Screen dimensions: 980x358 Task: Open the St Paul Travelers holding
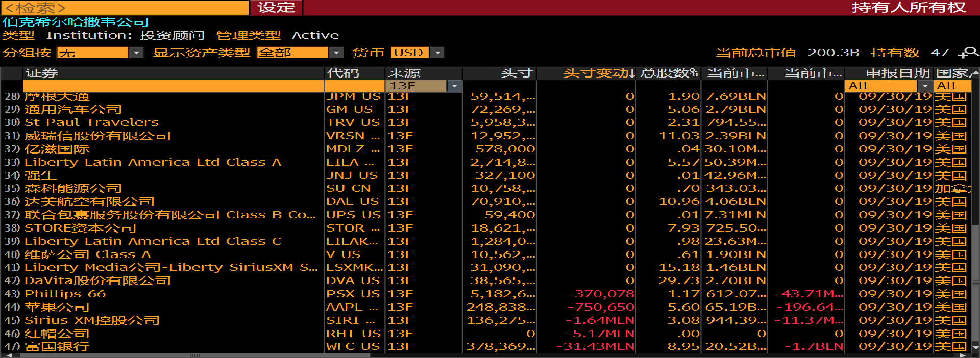[x=91, y=122]
